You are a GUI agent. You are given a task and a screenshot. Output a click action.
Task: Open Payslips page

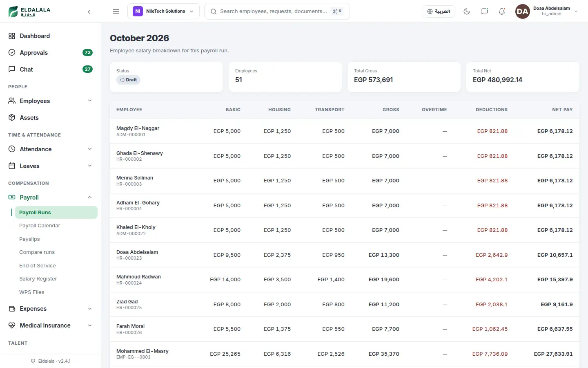[x=56, y=239]
